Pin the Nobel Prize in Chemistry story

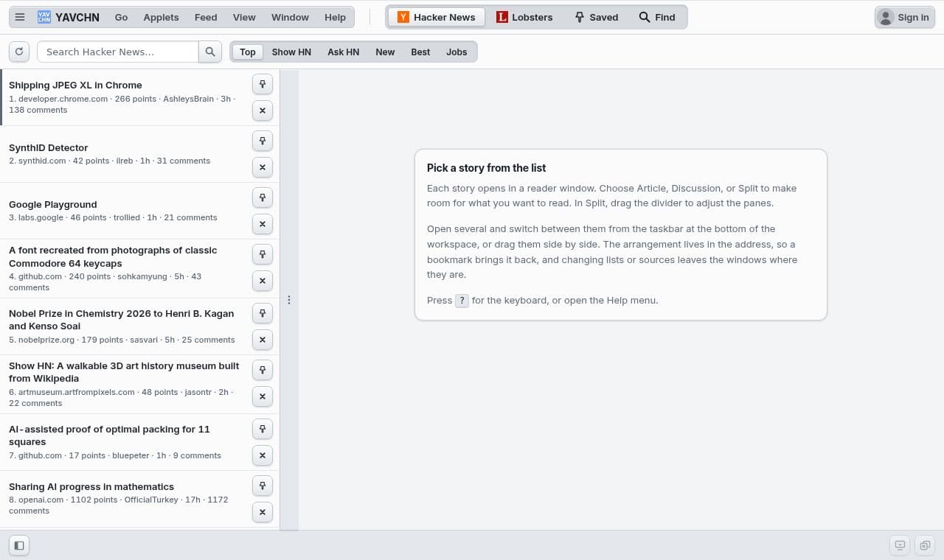point(263,313)
